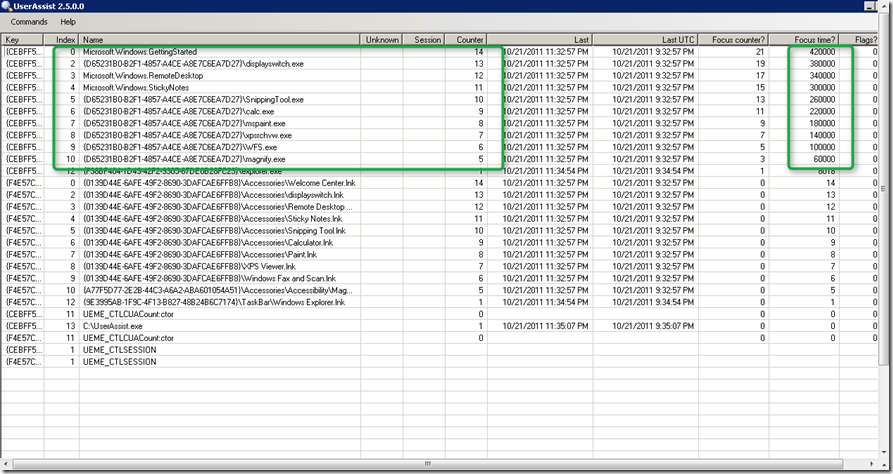Click the 380000 focus time value
This screenshot has width=893, height=474.
(822, 64)
